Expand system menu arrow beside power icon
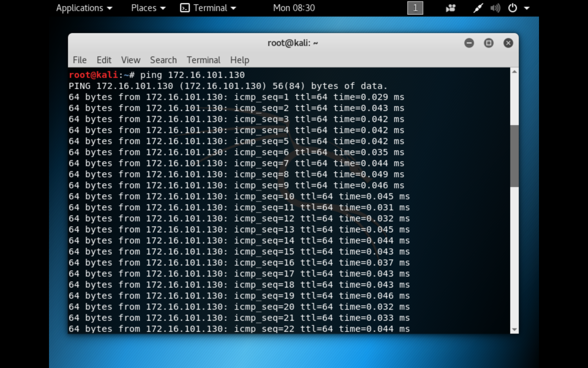The height and width of the screenshot is (368, 588). [x=527, y=8]
